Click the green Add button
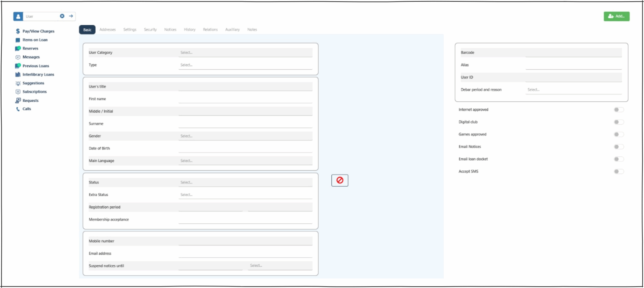644x288 pixels. [616, 16]
